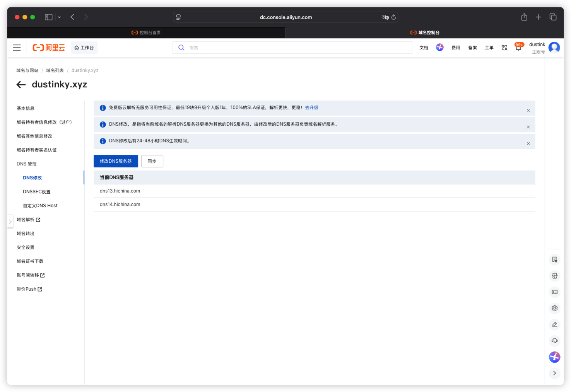This screenshot has height=392, width=571.
Task: Open 安全设置 in sidebar
Action: pyautogui.click(x=26, y=247)
